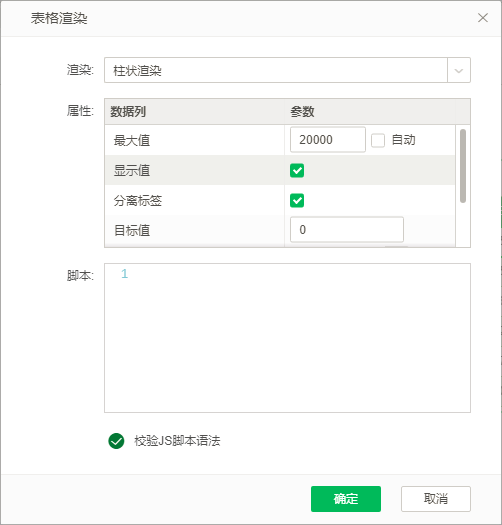Focus the 目标值 input field
This screenshot has width=502, height=525.
(347, 230)
